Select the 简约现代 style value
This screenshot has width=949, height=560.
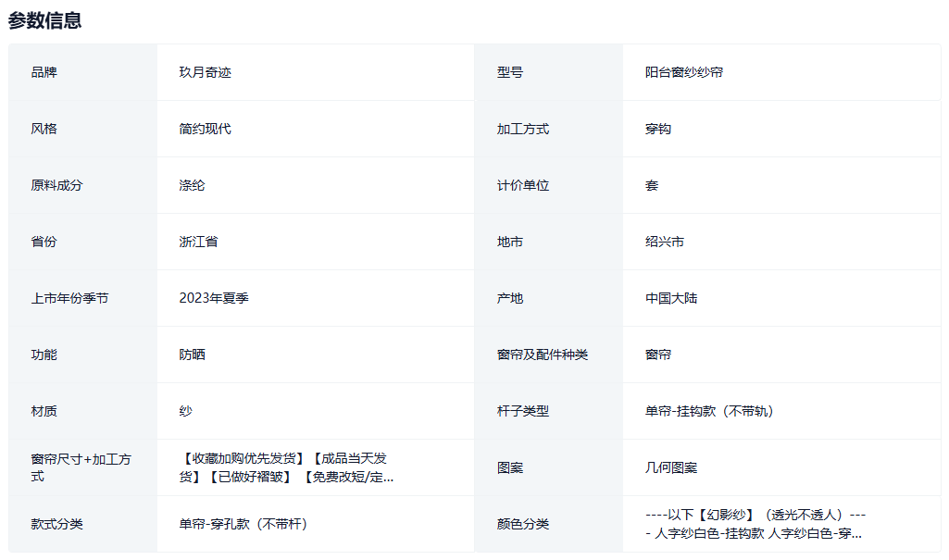[205, 129]
